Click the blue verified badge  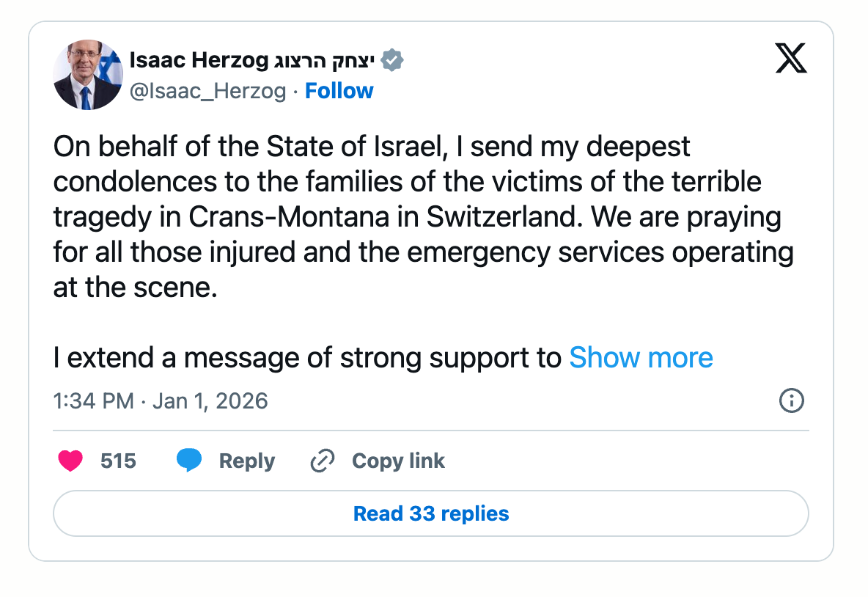tap(393, 61)
